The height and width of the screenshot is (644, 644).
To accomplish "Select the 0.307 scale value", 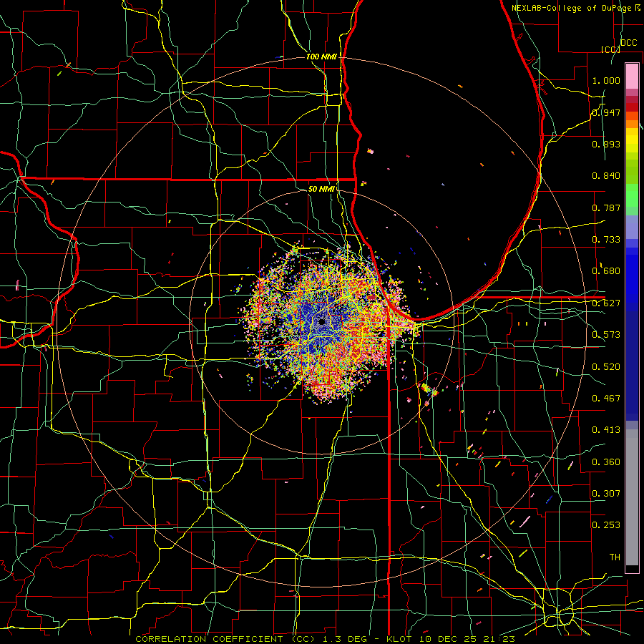I will point(606,494).
